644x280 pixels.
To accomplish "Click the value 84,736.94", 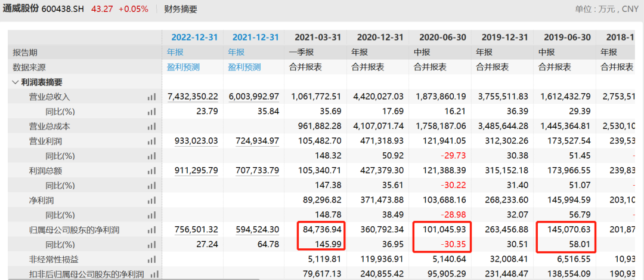I will point(322,230).
